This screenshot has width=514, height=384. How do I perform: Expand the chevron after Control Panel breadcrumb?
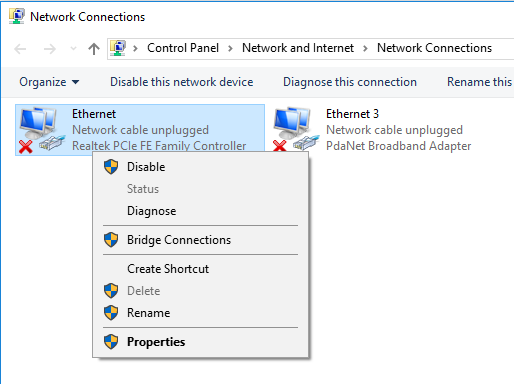pos(230,49)
